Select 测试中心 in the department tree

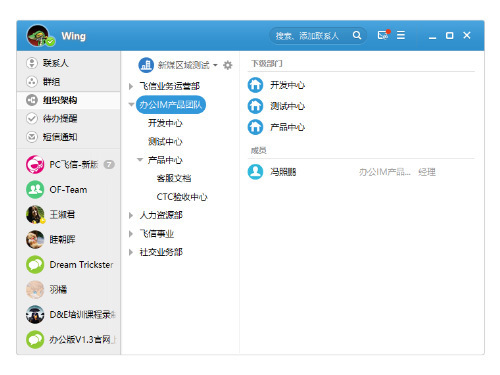pos(165,142)
